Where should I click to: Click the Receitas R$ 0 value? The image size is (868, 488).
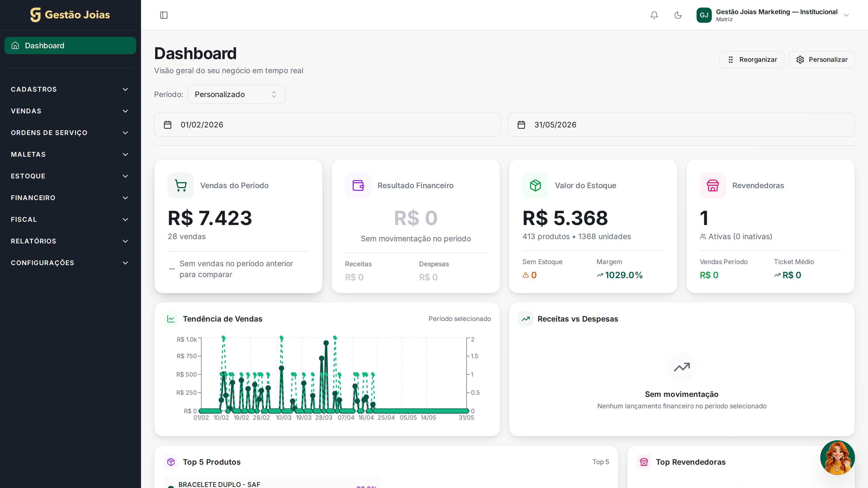pos(354,277)
